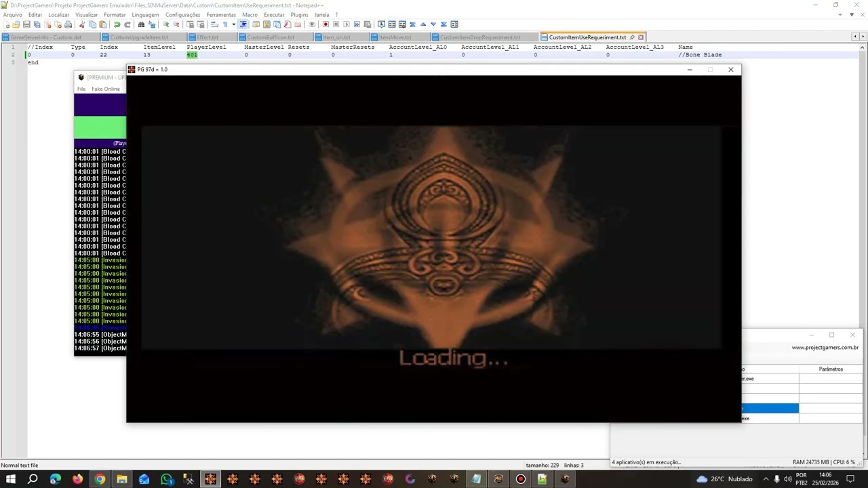The height and width of the screenshot is (488, 868).
Task: Click the 'end' line in the editor
Action: [x=33, y=62]
